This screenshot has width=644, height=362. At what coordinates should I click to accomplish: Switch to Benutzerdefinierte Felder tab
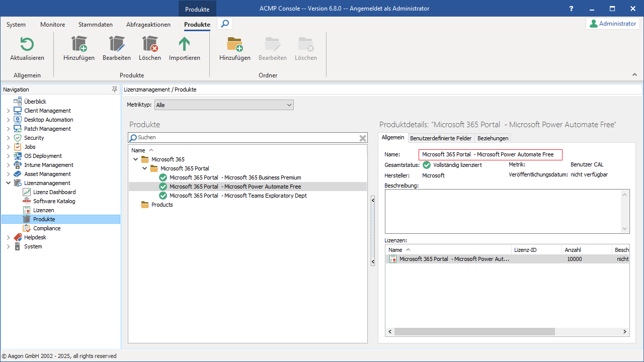pyautogui.click(x=441, y=138)
